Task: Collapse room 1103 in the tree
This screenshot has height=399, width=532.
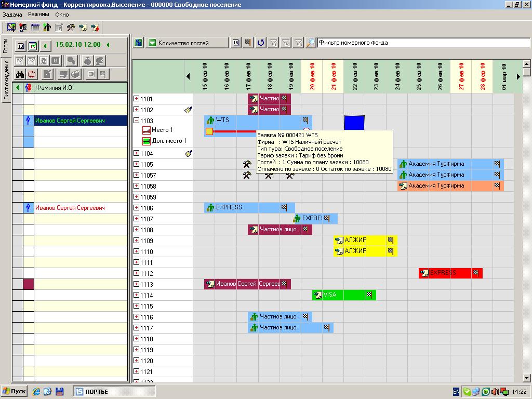Action: pyautogui.click(x=137, y=121)
